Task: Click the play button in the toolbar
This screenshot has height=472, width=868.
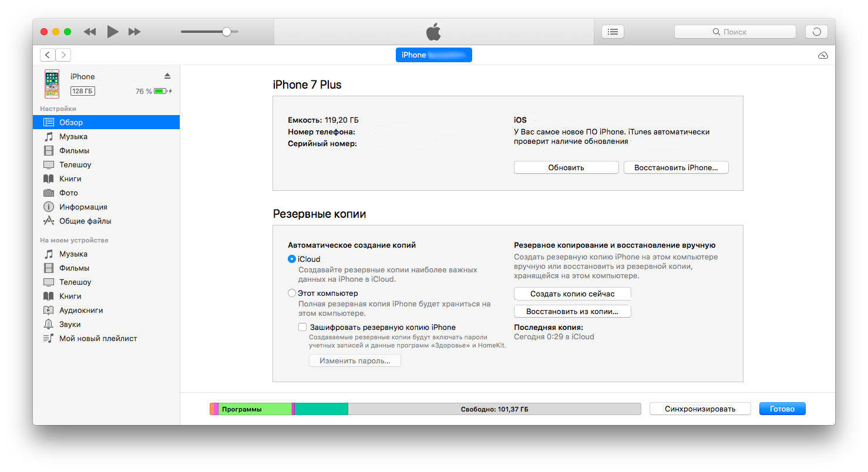Action: (x=113, y=32)
